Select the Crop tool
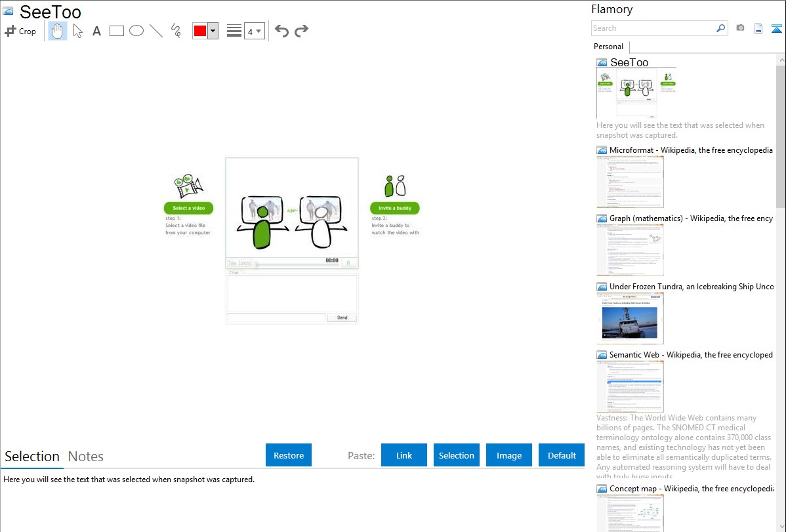 point(20,31)
